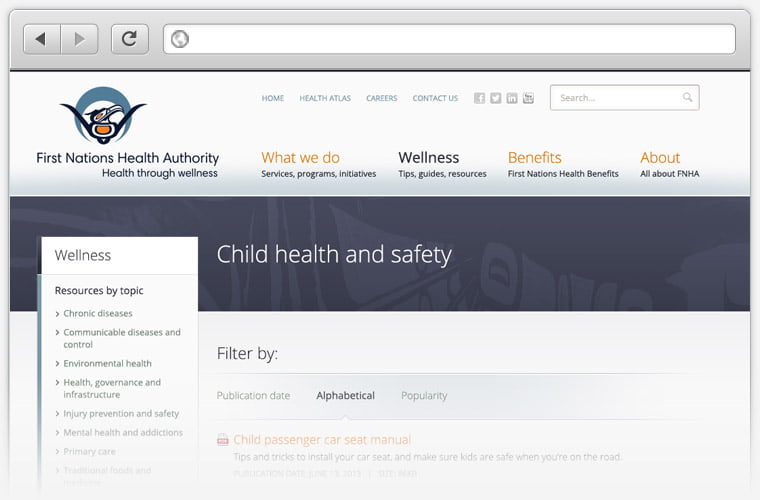Click the Wellness sidebar heading
Screen dimensions: 760x500
coord(83,255)
